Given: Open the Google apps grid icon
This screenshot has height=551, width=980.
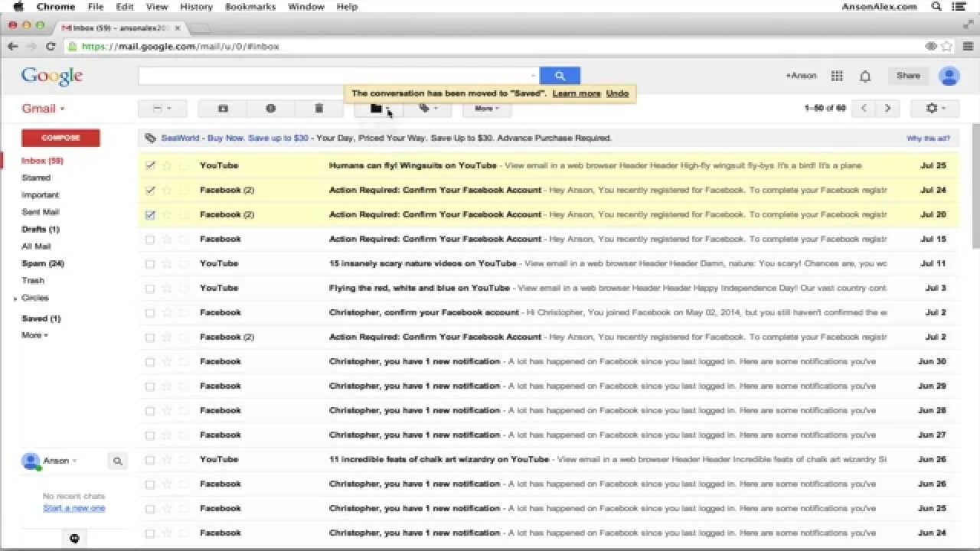Looking at the screenshot, I should coord(837,76).
